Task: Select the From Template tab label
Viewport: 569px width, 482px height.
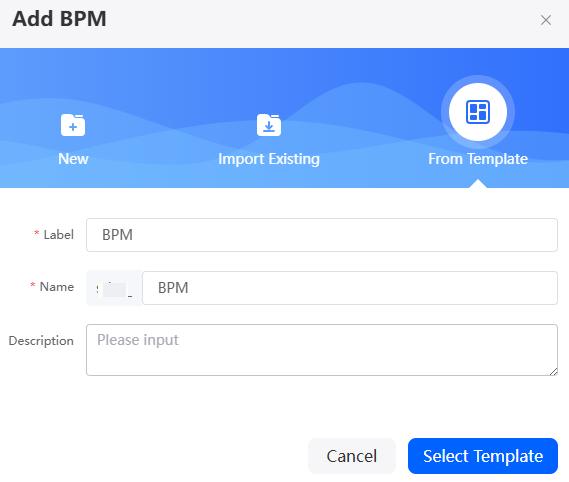Action: [478, 159]
